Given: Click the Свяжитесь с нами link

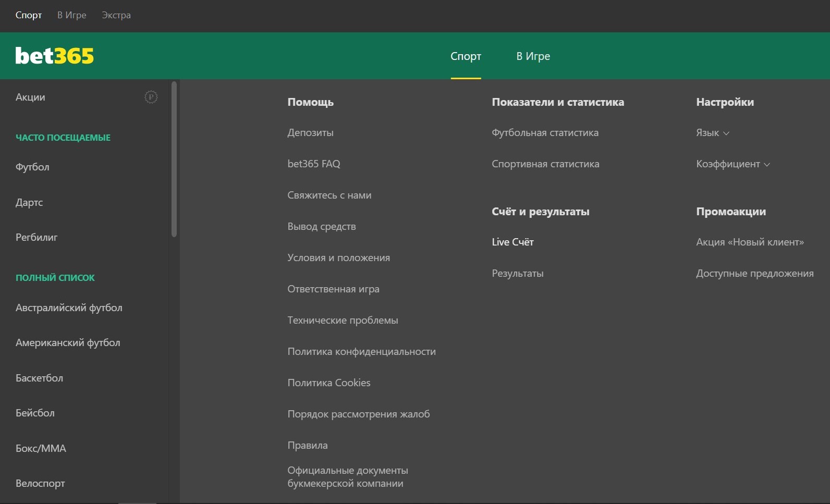Looking at the screenshot, I should (329, 195).
